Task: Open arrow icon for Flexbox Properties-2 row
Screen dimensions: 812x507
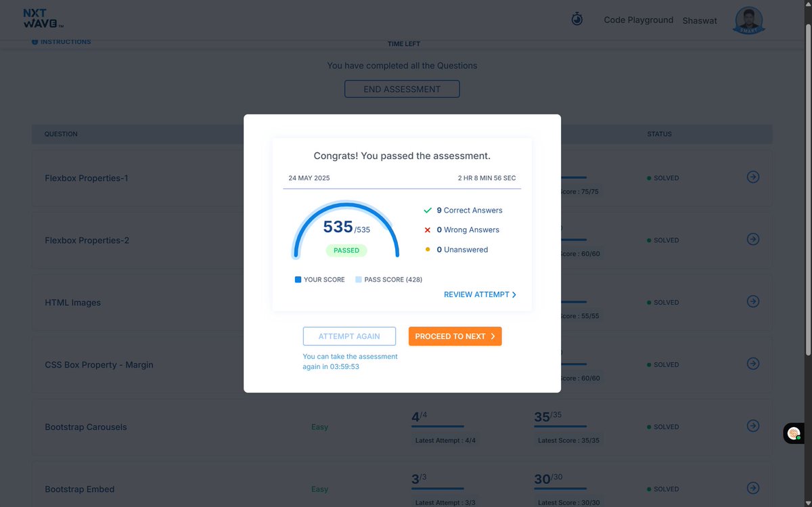Action: click(752, 239)
